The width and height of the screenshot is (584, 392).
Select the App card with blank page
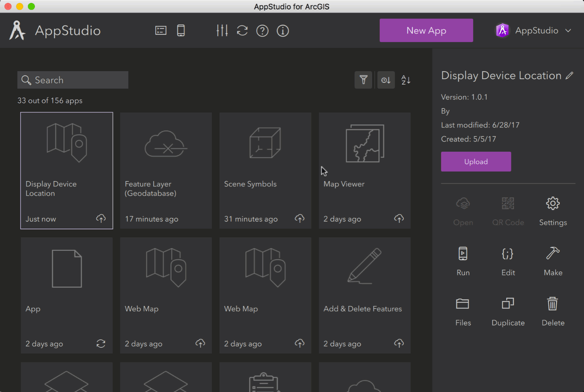[x=67, y=295]
